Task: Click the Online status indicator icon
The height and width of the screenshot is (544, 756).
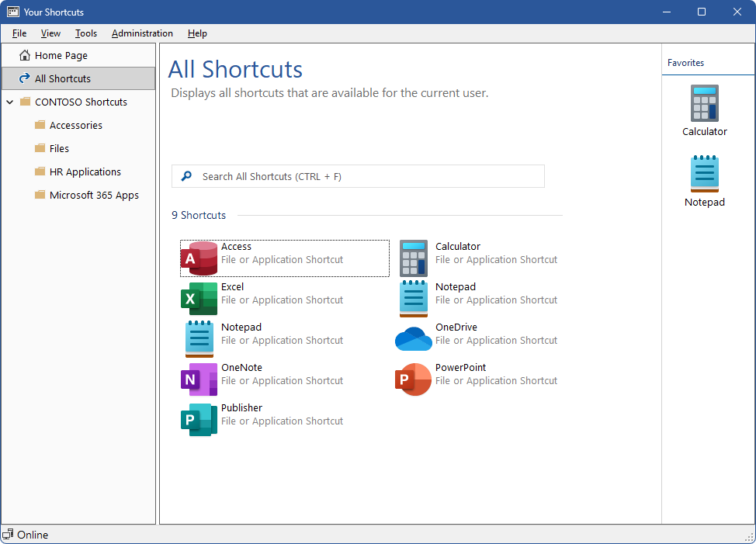Action: 8,535
